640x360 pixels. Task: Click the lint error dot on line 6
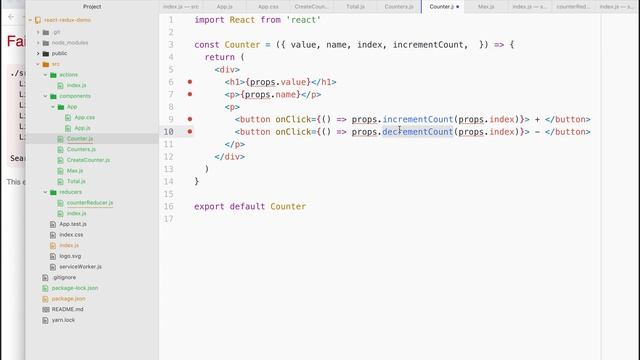(x=190, y=82)
